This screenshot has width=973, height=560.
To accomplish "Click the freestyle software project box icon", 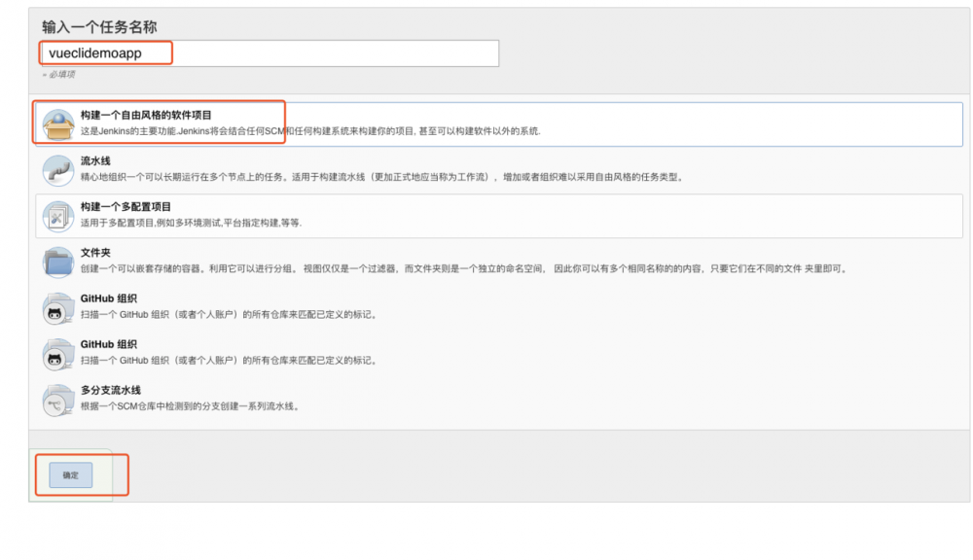I will (58, 124).
